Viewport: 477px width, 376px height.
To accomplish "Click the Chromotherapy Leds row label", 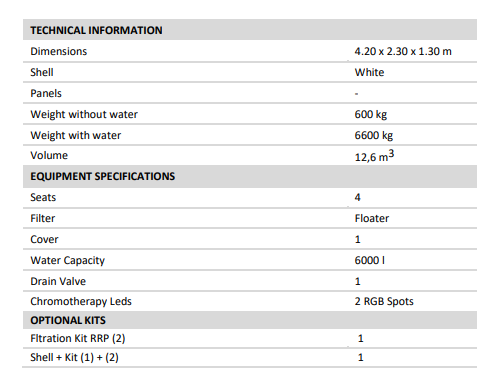I will 81,301.
